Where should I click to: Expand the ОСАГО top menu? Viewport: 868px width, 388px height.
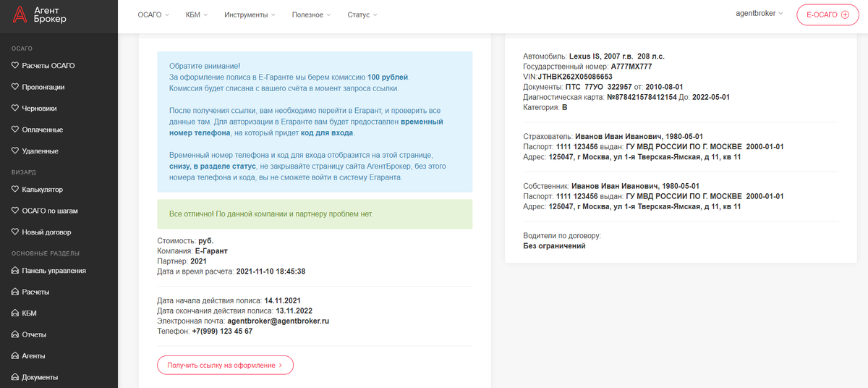click(153, 15)
